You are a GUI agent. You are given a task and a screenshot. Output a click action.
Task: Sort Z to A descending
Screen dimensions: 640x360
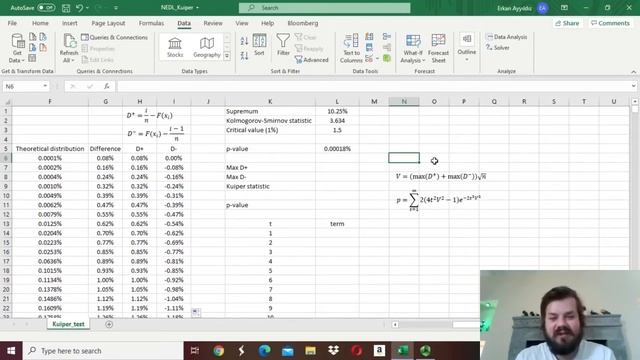[244, 56]
